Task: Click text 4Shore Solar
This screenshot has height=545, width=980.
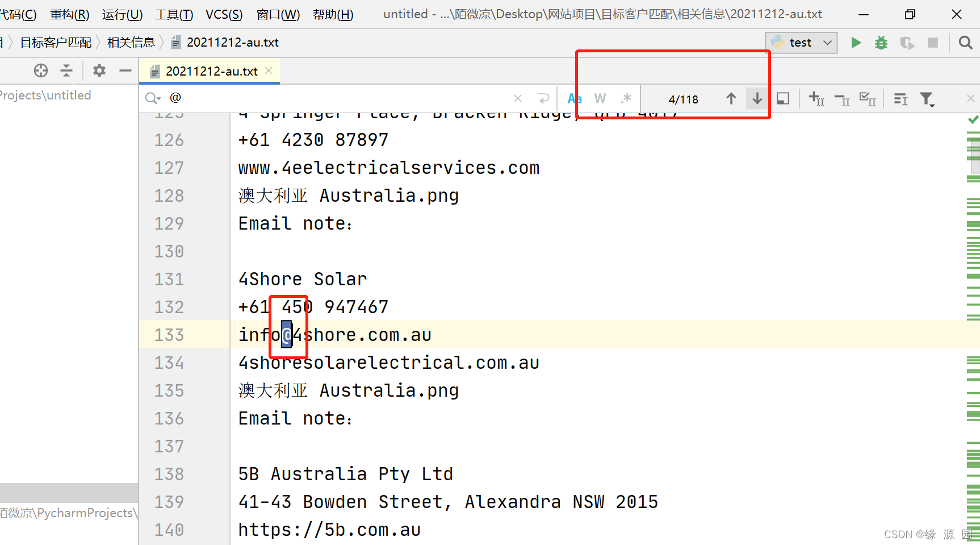Action: pyautogui.click(x=303, y=279)
